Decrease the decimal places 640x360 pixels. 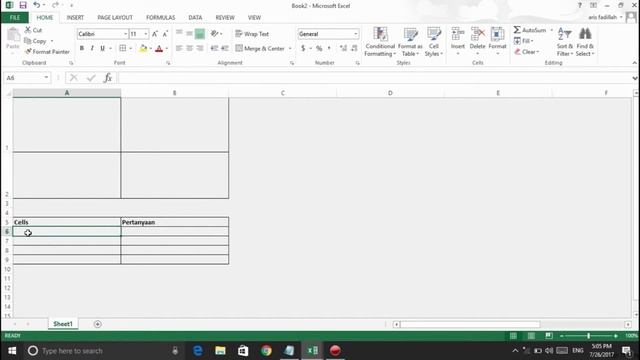tap(354, 48)
